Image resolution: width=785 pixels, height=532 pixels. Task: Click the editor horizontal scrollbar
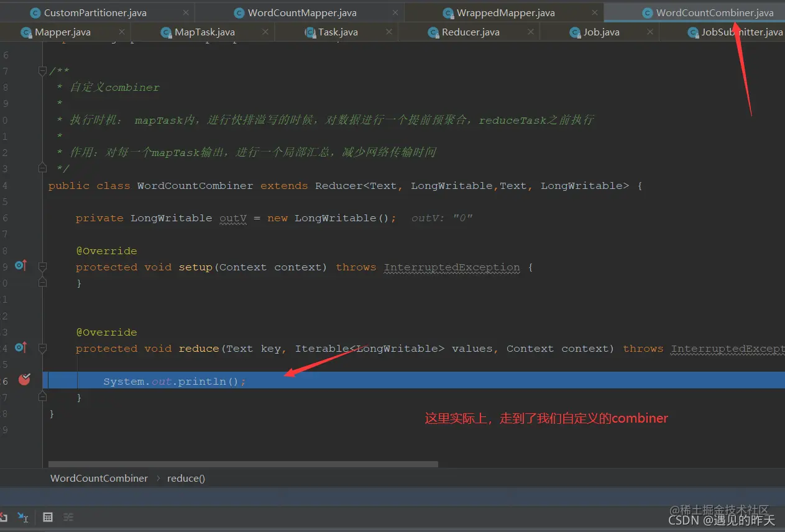243,464
